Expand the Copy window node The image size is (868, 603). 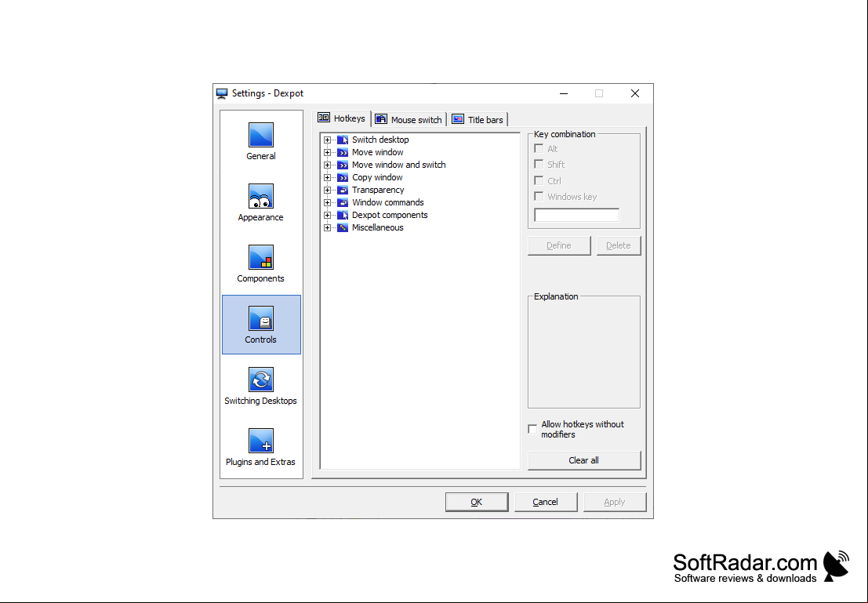click(327, 178)
